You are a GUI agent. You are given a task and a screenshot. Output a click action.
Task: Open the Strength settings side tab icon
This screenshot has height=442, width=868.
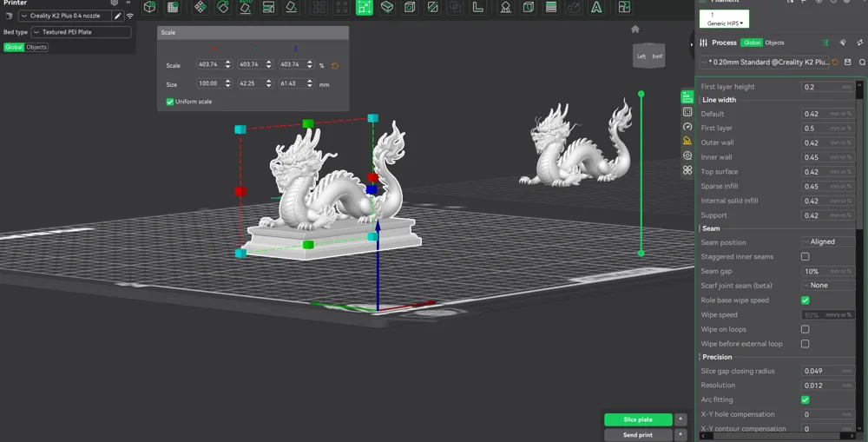tap(687, 112)
